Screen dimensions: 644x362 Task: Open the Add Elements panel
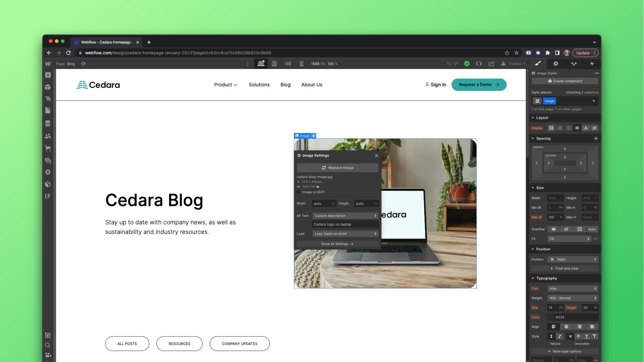48,75
